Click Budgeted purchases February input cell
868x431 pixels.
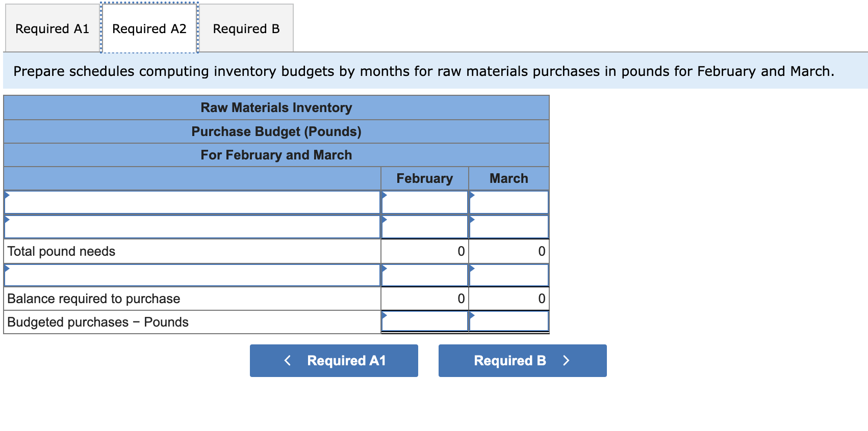[x=425, y=321]
